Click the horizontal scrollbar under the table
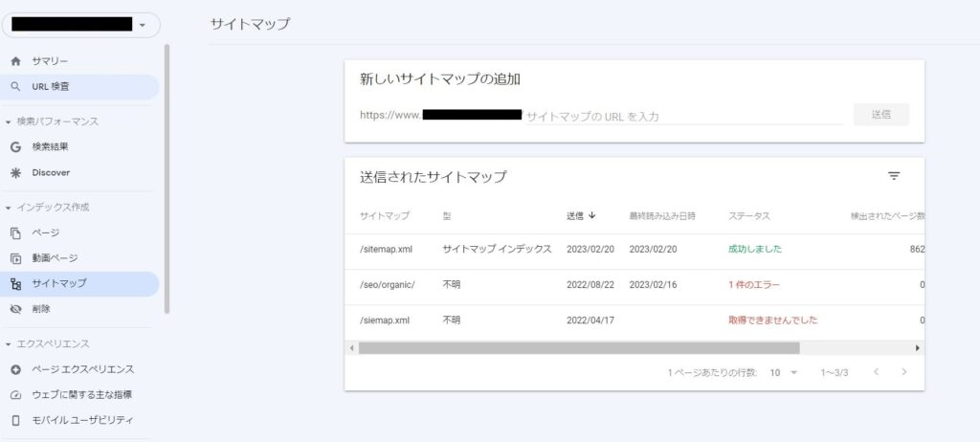Image resolution: width=980 pixels, height=442 pixels. point(578,348)
